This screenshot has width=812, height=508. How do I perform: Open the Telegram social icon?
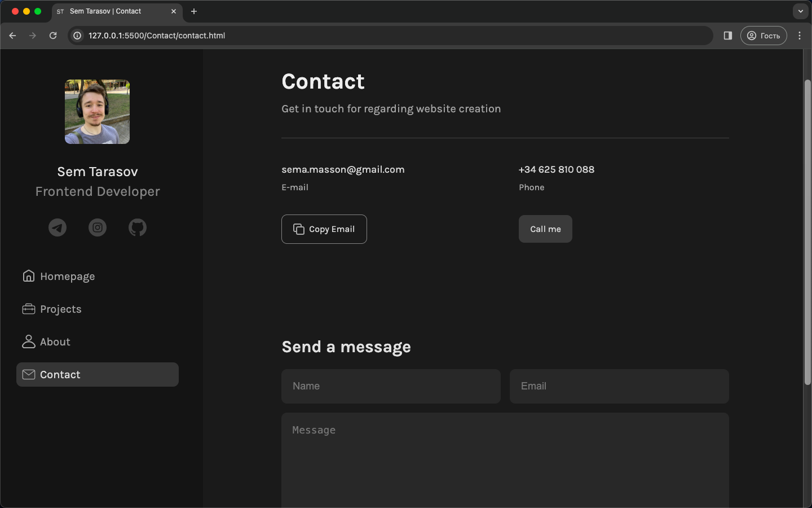[58, 227]
